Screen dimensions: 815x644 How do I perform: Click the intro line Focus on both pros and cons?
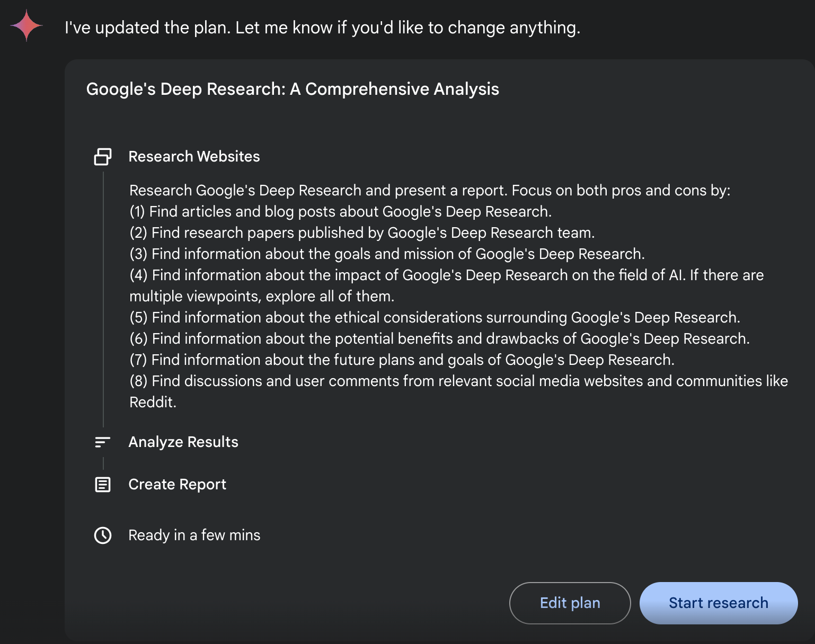(430, 191)
